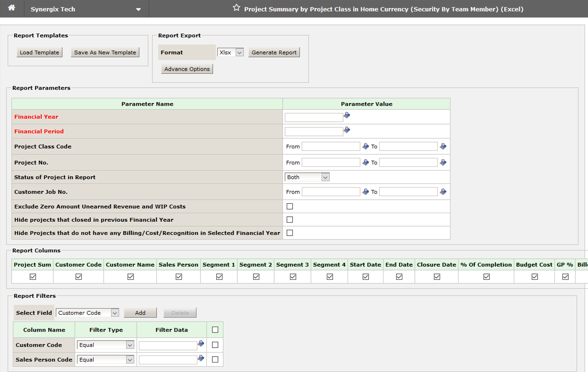This screenshot has width=588, height=372.
Task: Open the Project Class Code From lookup
Action: 365,146
